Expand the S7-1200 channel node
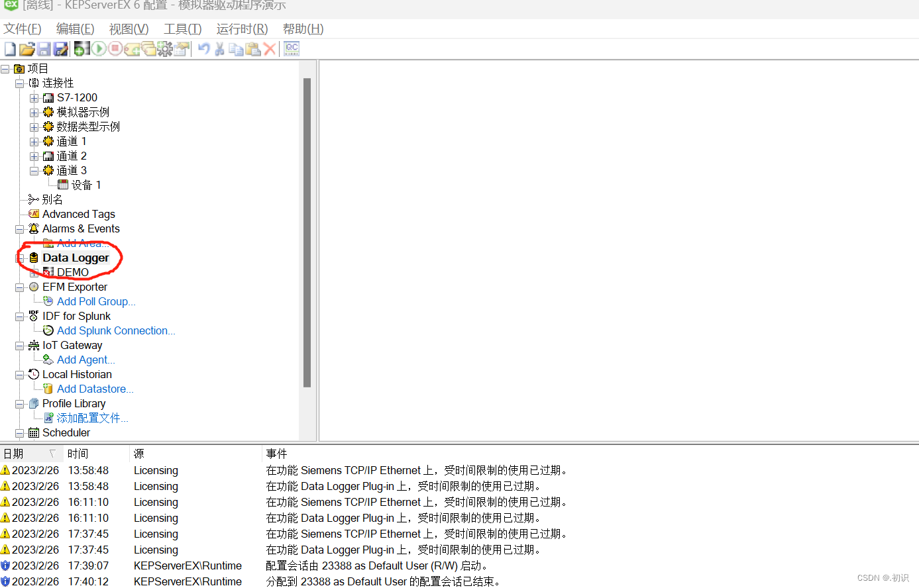The width and height of the screenshot is (919, 588). pos(34,98)
